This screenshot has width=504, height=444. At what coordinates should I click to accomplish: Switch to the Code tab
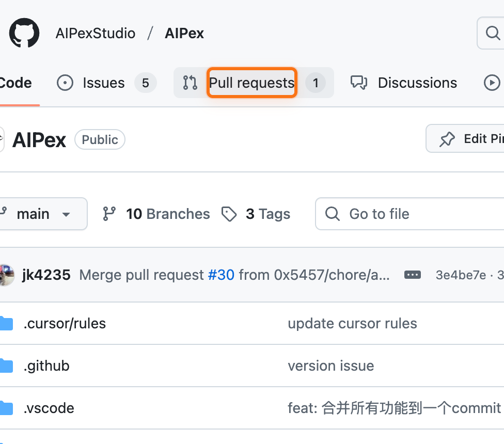click(x=15, y=83)
